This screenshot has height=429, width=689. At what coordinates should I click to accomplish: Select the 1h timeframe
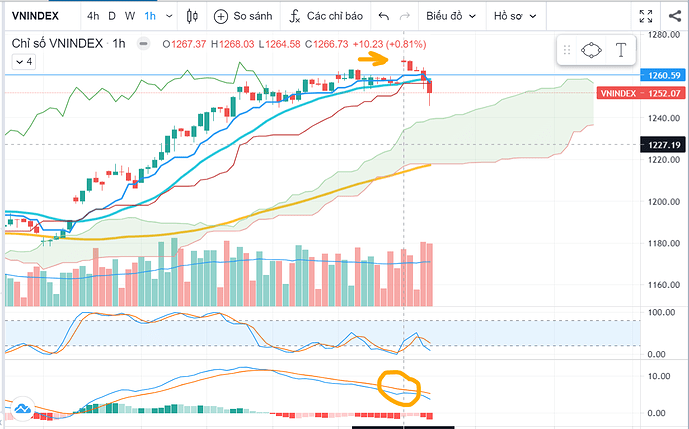point(150,16)
